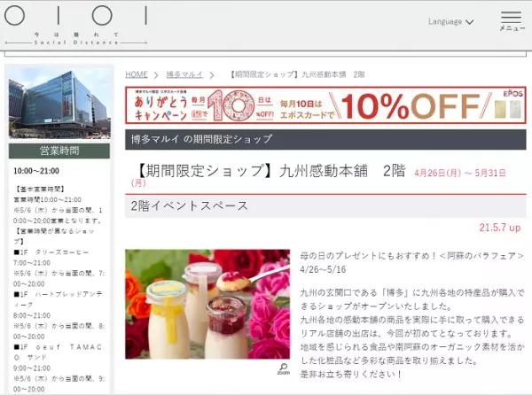Select the 営業時間 heading
532x395 pixels.
[x=59, y=151]
